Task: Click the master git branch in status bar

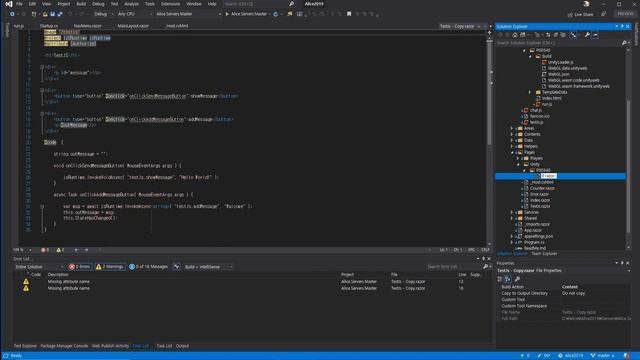Action: (602, 356)
